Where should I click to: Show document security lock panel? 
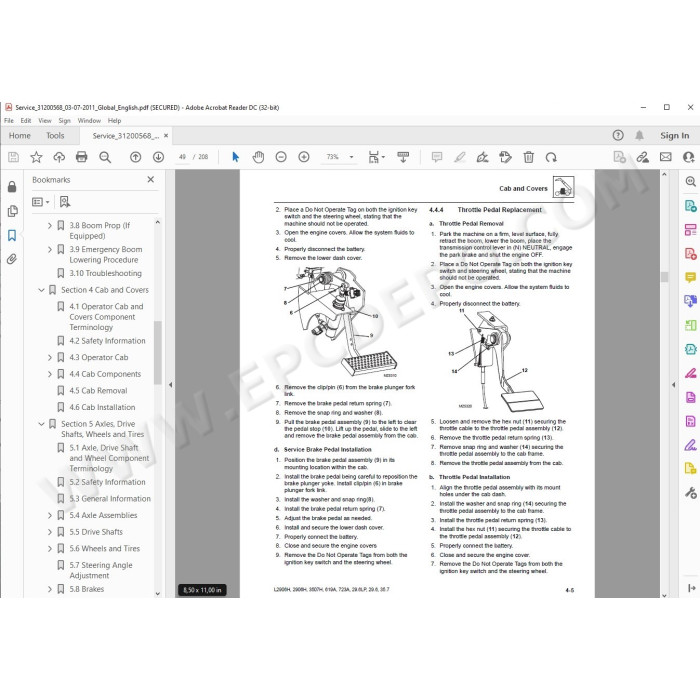(x=12, y=187)
